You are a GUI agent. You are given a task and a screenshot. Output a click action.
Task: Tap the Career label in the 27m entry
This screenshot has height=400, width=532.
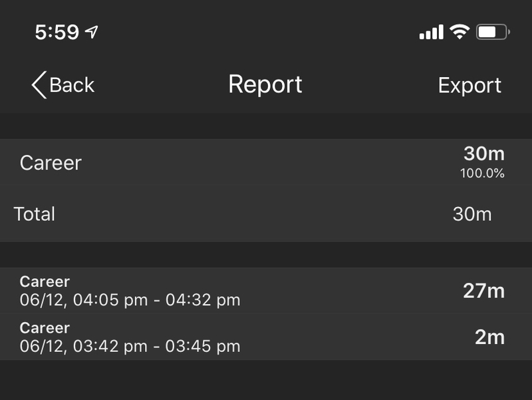point(45,282)
